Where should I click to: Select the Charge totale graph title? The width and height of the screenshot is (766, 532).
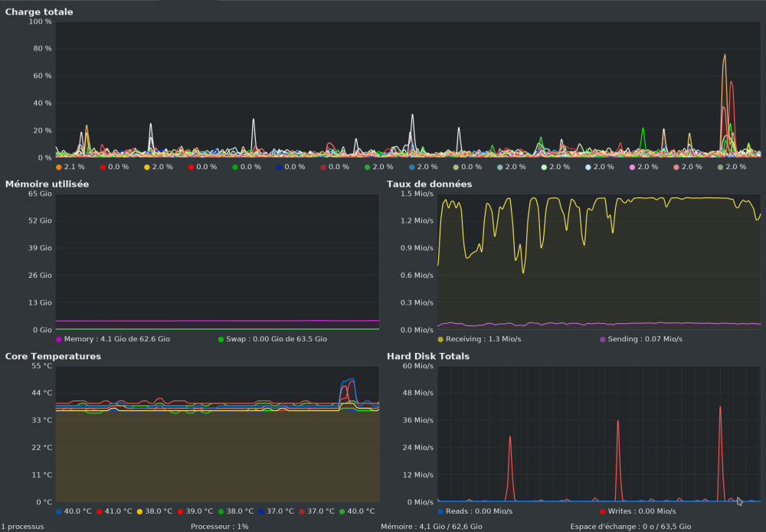point(39,11)
